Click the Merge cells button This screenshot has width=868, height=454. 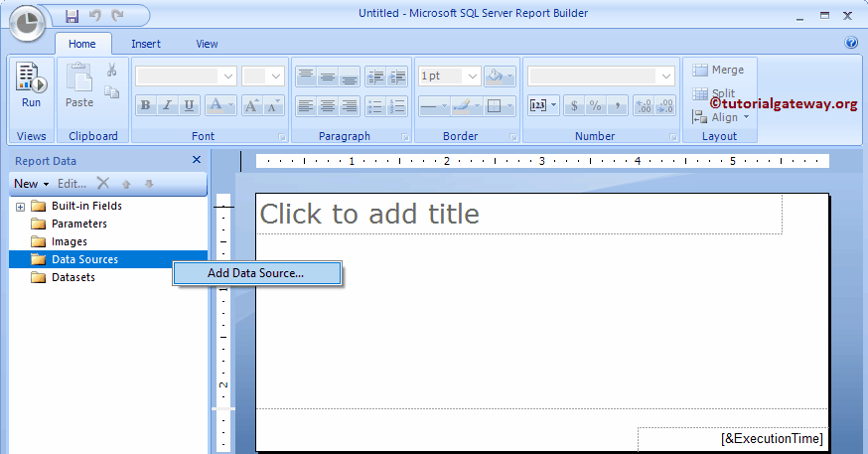click(x=719, y=70)
